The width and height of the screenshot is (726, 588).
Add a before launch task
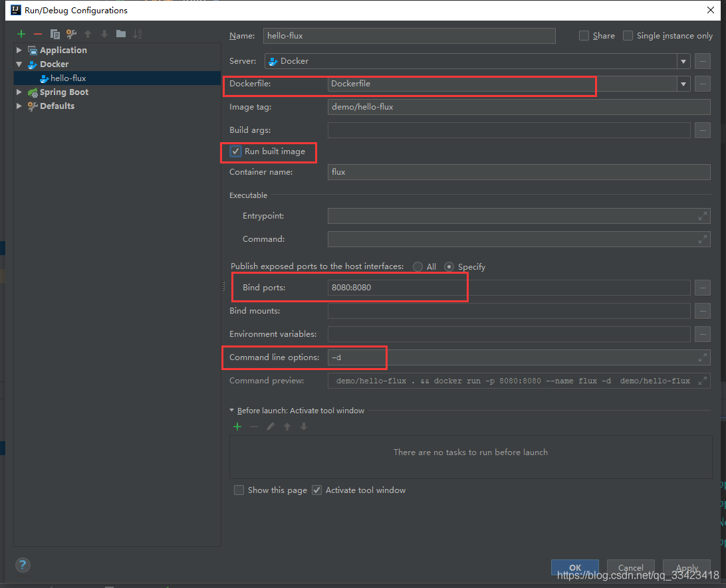pos(237,427)
